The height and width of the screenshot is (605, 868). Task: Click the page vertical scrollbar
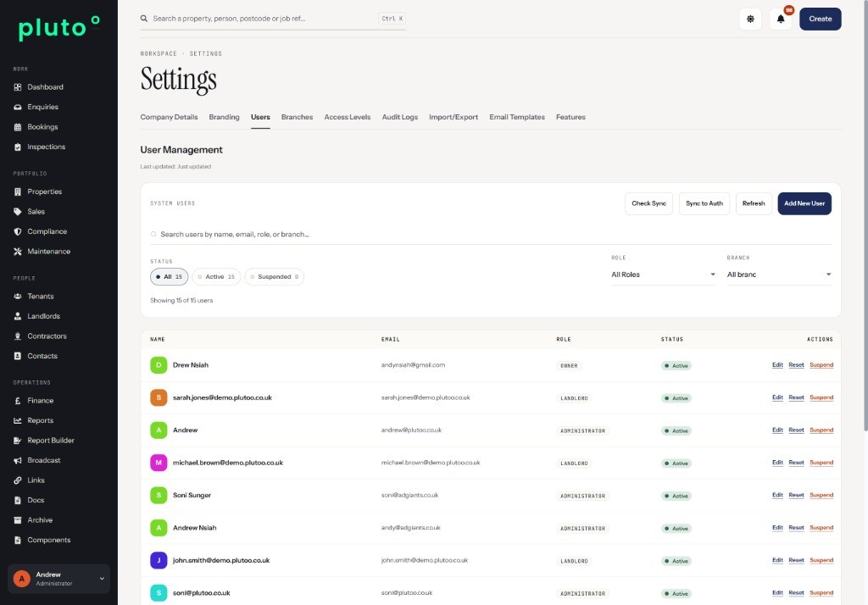tap(865, 216)
